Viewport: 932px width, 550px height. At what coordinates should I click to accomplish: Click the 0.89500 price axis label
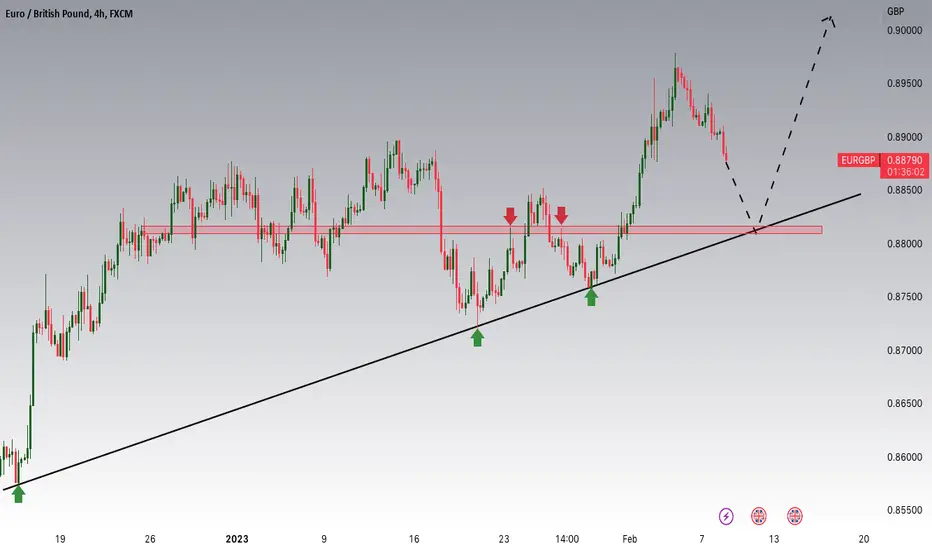(x=905, y=83)
